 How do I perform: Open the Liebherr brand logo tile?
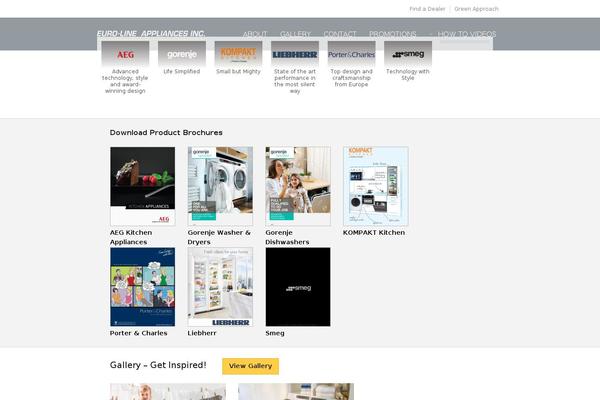pyautogui.click(x=295, y=54)
